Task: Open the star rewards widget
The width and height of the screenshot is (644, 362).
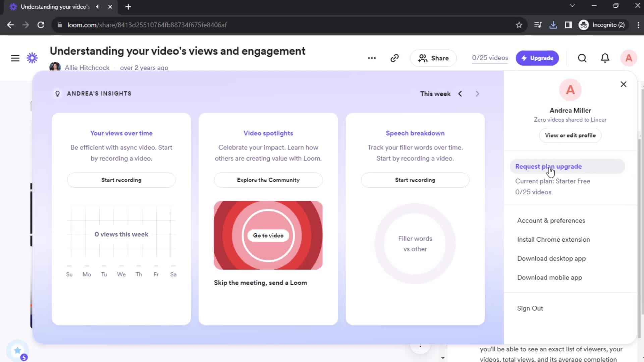Action: click(17, 351)
